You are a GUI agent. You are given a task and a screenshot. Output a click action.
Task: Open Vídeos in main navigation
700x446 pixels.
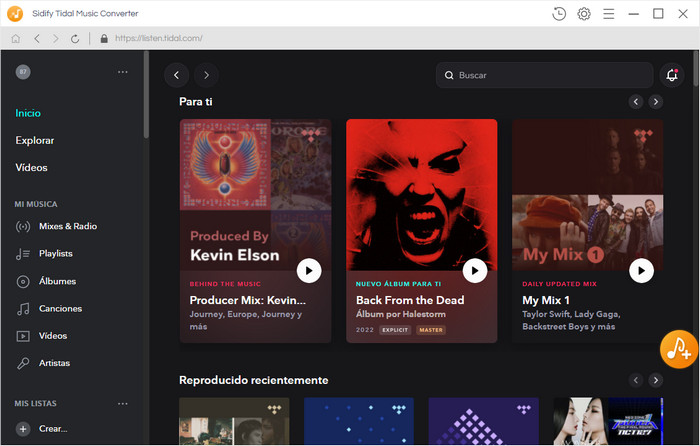[x=31, y=167]
